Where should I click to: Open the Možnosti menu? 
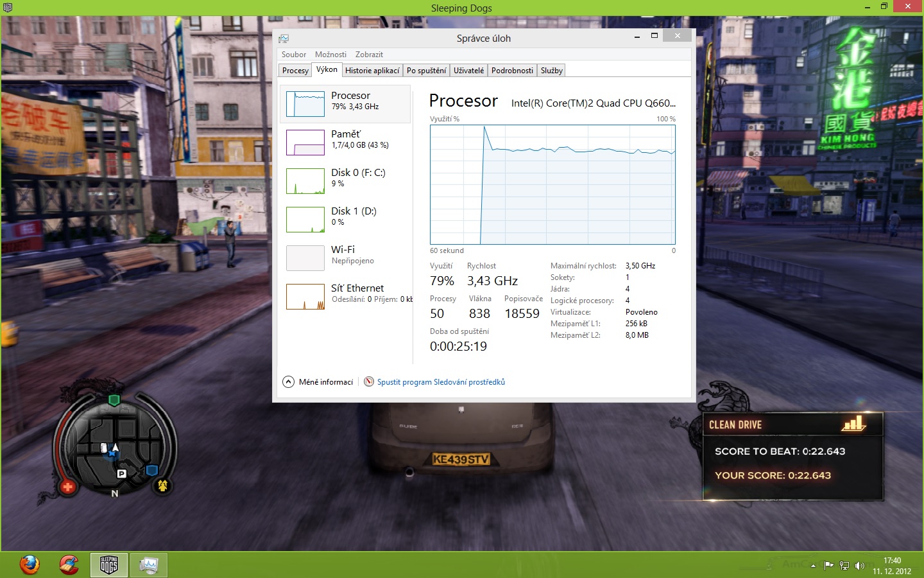click(x=330, y=55)
